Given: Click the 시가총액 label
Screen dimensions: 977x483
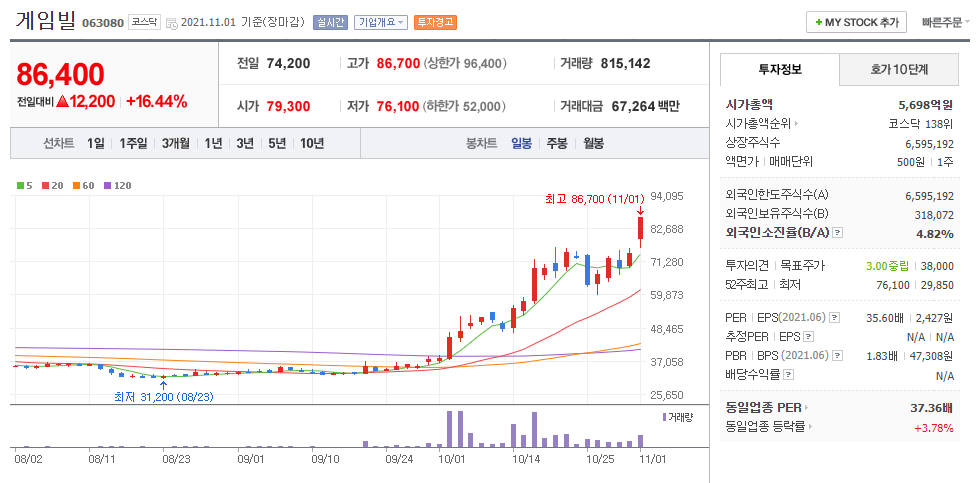Looking at the screenshot, I should click(749, 105).
